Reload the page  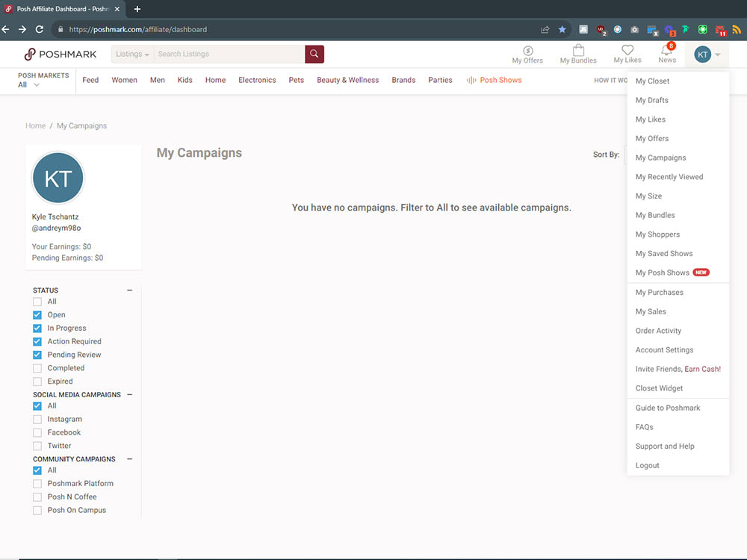tap(40, 30)
